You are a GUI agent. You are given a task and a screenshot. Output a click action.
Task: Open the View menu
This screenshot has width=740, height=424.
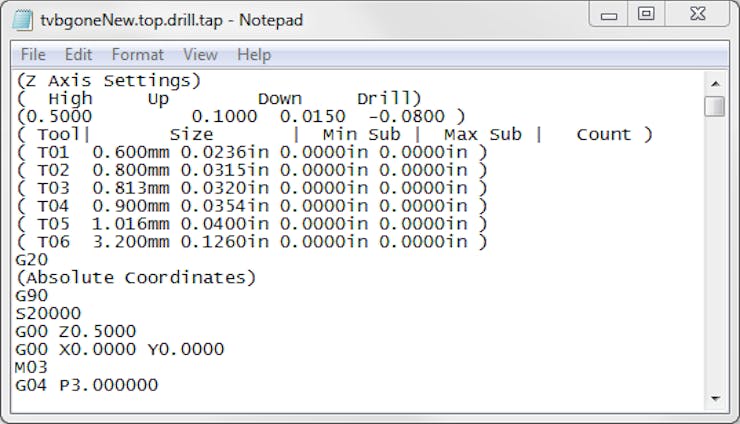(200, 55)
